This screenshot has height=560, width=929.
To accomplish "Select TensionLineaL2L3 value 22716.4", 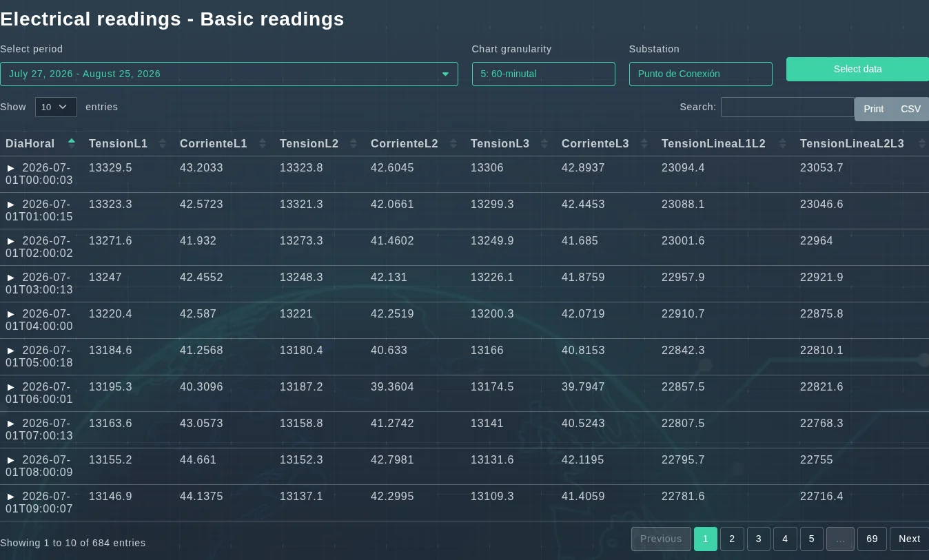I will tap(821, 497).
